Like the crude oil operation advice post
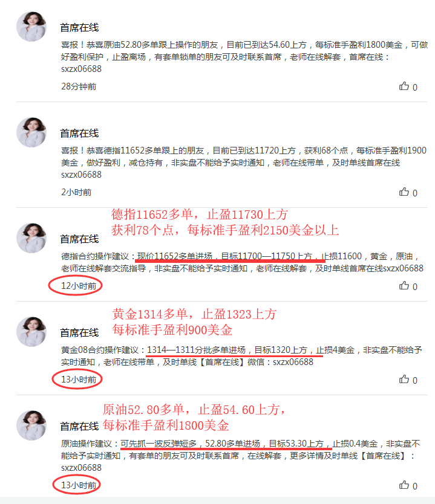This screenshot has width=435, height=504. 404,485
